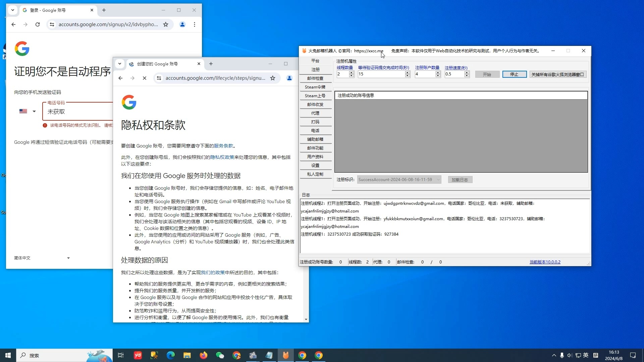The image size is (644, 362).
Task: Open new tab in the login window
Action: pyautogui.click(x=104, y=10)
